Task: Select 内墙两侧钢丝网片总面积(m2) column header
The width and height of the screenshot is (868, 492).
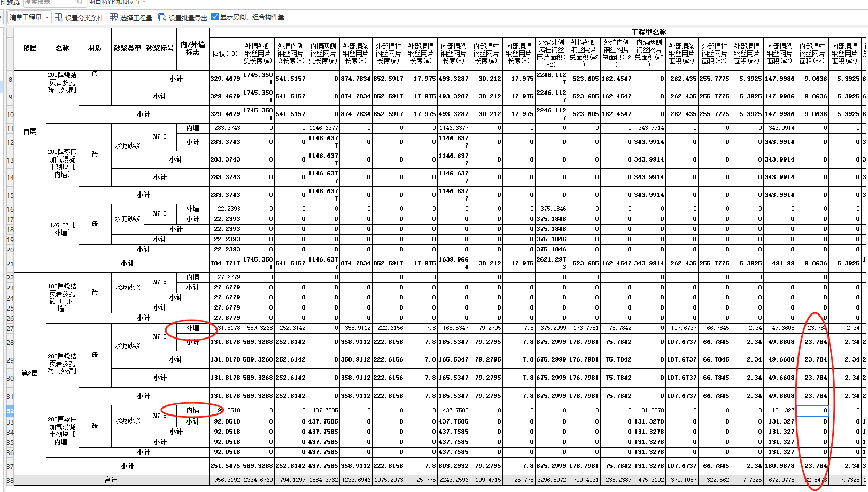Action: point(649,53)
